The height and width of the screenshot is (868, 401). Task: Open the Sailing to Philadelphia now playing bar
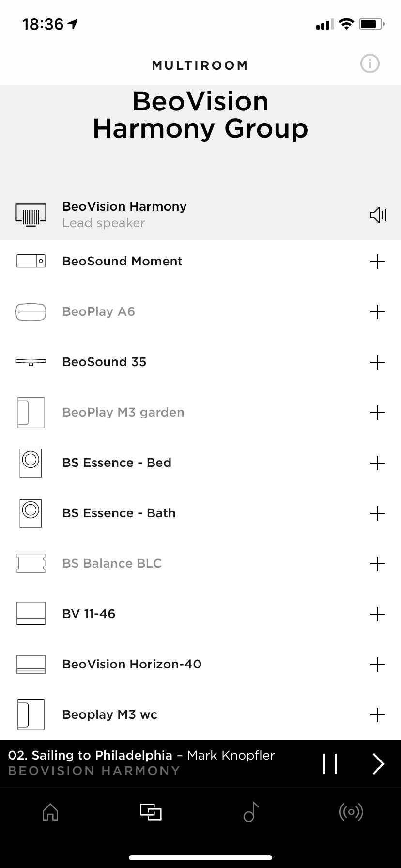(x=145, y=763)
